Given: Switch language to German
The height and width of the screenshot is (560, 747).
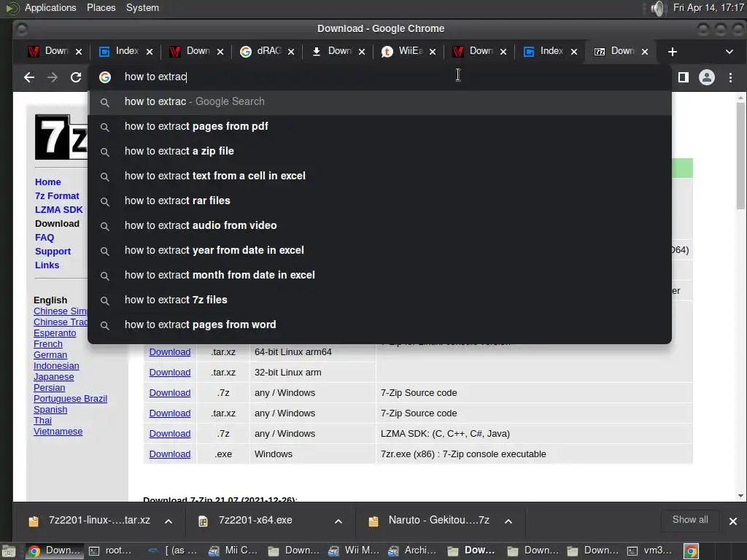Looking at the screenshot, I should pyautogui.click(x=50, y=355).
